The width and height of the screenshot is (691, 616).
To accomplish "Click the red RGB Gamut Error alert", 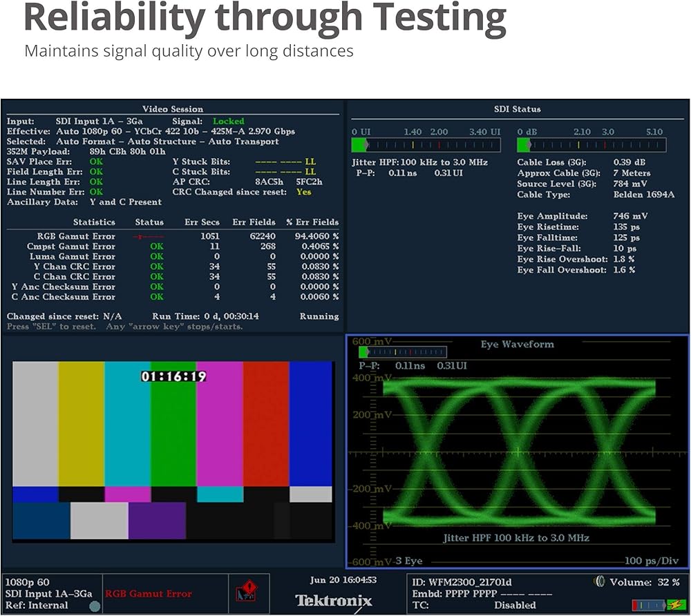I will (149, 593).
